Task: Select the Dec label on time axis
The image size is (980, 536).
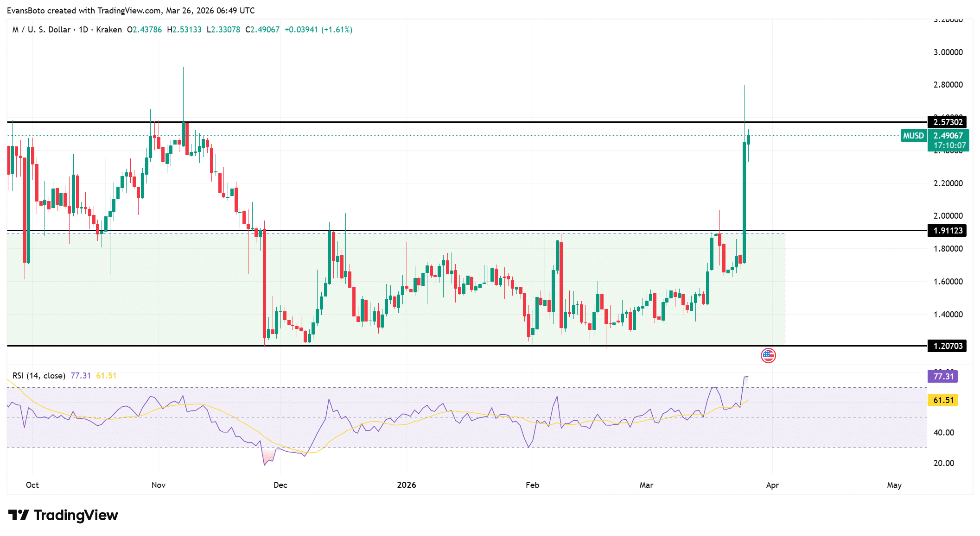Action: tap(280, 485)
